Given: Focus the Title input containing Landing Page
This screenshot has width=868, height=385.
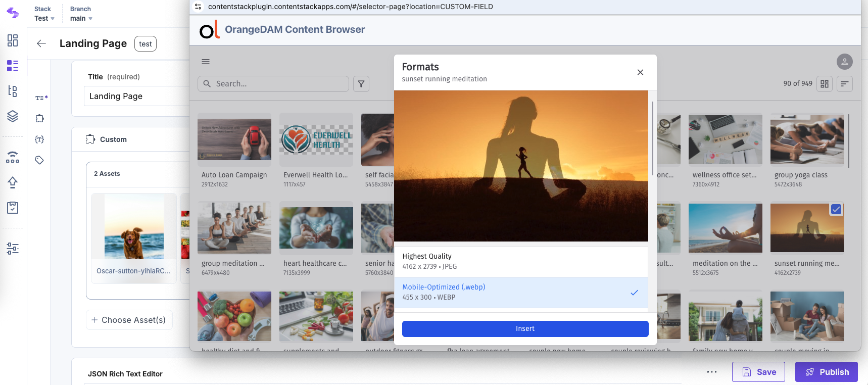Looking at the screenshot, I should tap(137, 96).
